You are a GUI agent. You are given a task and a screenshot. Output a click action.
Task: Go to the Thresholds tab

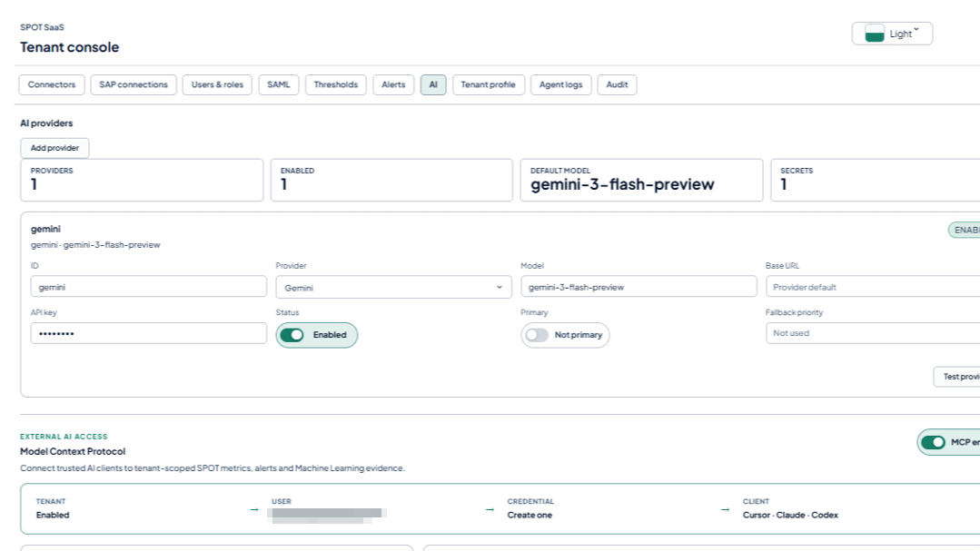336,84
